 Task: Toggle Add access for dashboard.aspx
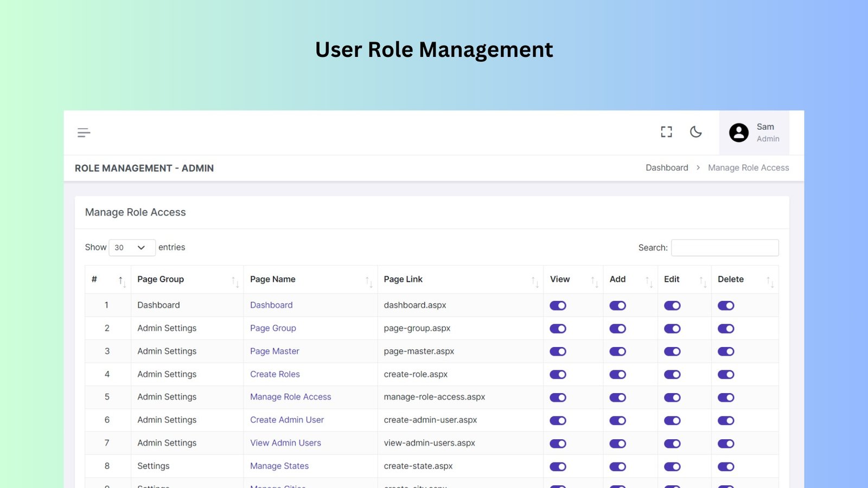tap(617, 306)
